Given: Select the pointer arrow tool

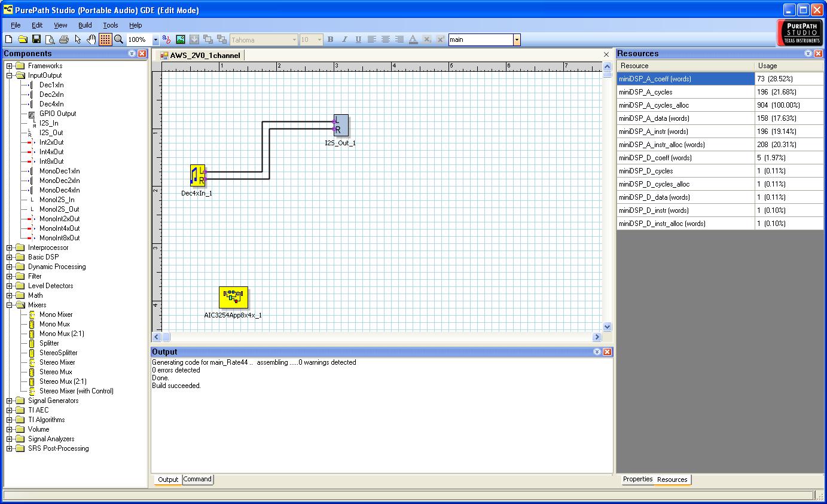Looking at the screenshot, I should (x=78, y=39).
